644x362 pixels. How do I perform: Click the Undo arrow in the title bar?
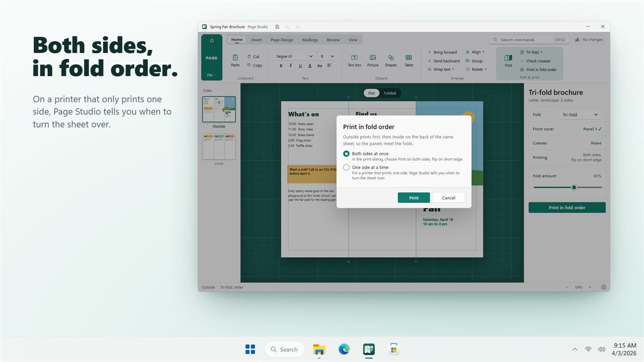[287, 27]
